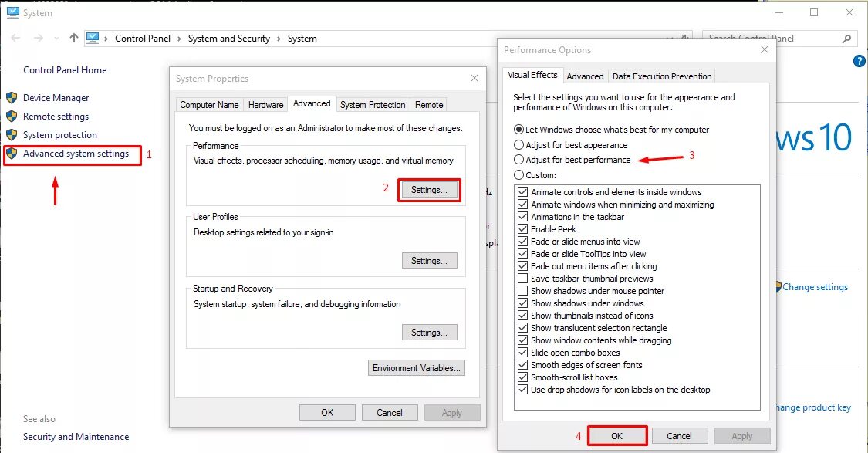Open User Profiles Settings button
This screenshot has height=453, width=868.
(430, 261)
